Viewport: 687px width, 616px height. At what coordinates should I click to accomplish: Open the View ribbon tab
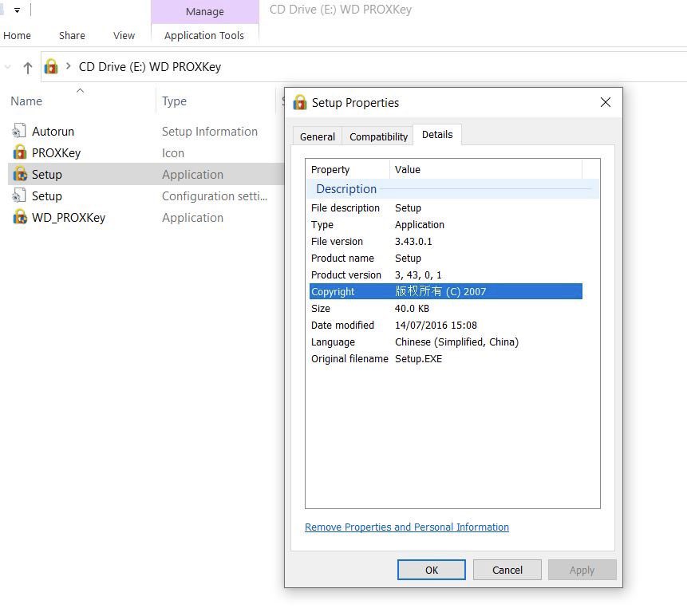tap(124, 35)
